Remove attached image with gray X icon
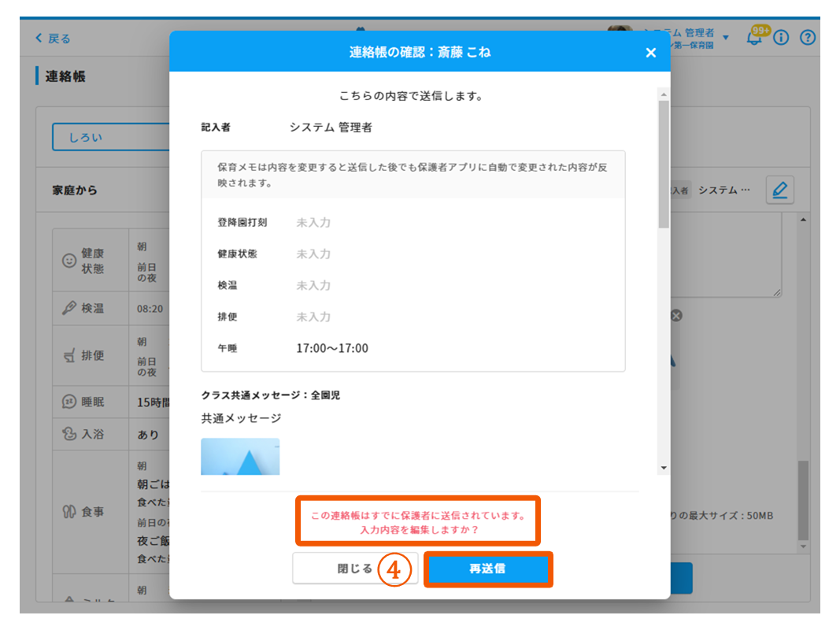 tap(675, 316)
